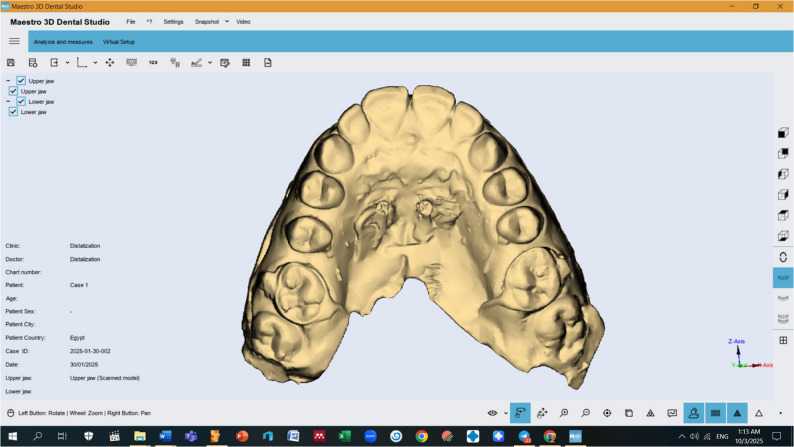Click the grid view toolbar icon
Viewport: 794px width, 447px height.
tap(246, 63)
